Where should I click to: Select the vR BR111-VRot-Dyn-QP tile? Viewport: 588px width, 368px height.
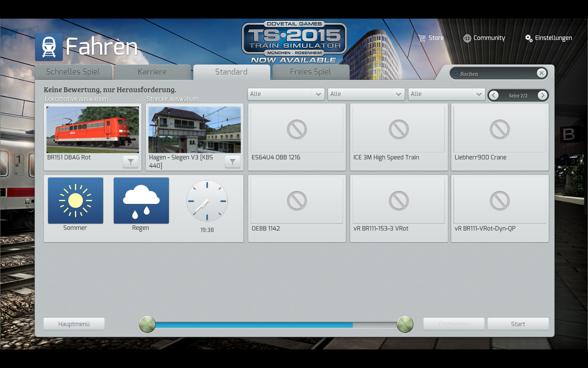(x=500, y=209)
